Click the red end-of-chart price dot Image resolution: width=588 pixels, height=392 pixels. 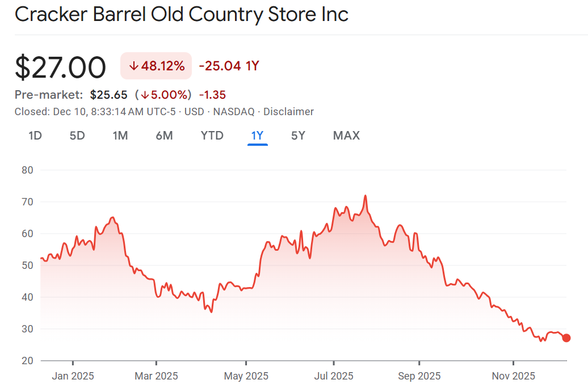click(566, 338)
